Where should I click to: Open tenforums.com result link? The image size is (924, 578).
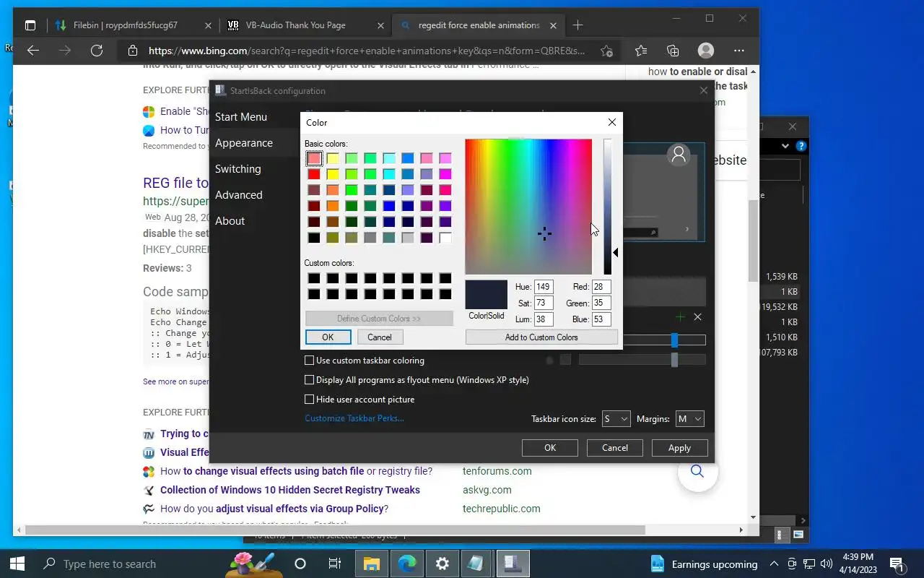point(497,471)
